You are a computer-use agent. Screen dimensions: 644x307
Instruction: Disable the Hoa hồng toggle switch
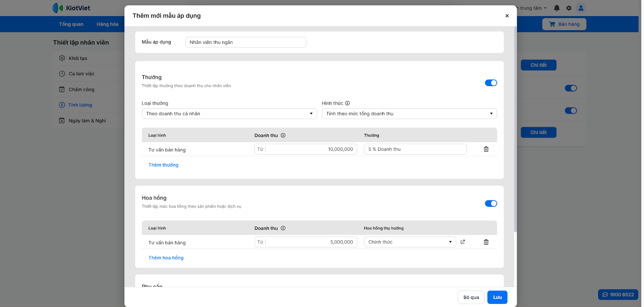point(491,204)
